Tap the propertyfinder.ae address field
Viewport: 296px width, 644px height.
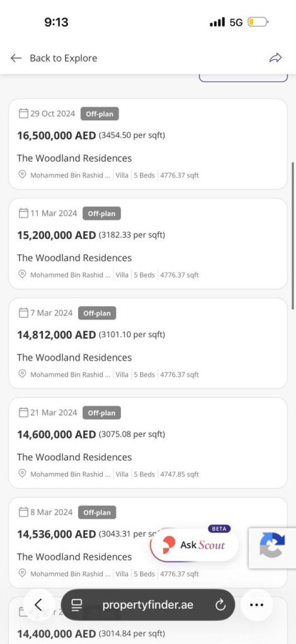148,604
